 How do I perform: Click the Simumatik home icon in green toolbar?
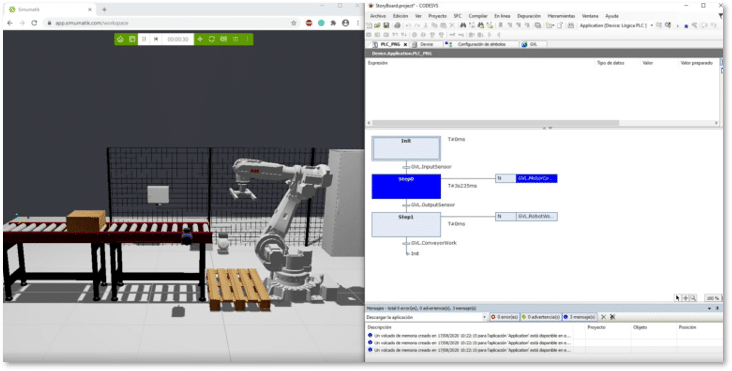[x=120, y=39]
